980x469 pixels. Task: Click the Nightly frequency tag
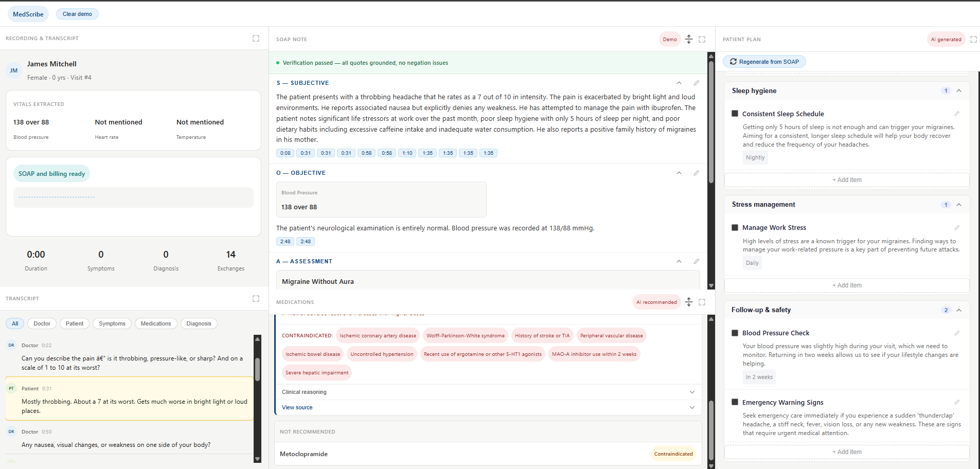(x=755, y=158)
